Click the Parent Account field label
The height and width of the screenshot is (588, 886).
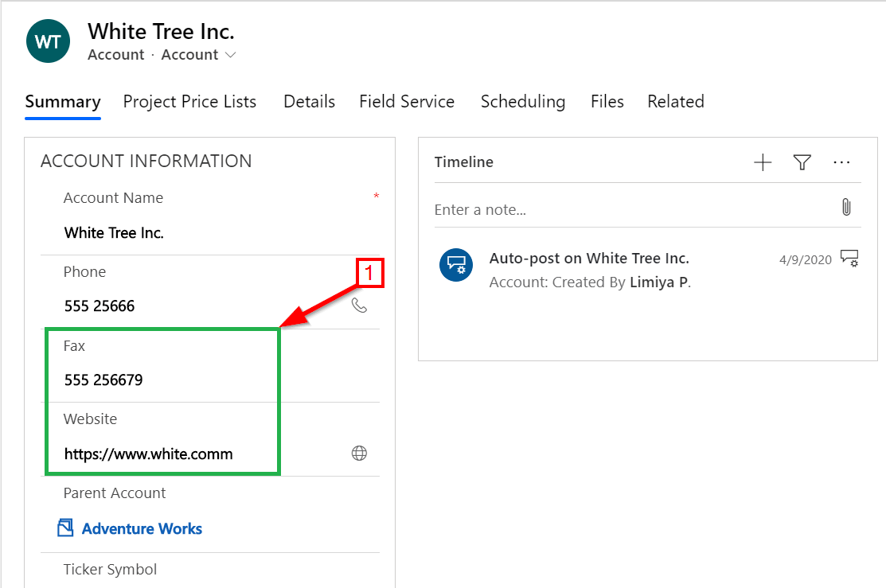click(115, 493)
